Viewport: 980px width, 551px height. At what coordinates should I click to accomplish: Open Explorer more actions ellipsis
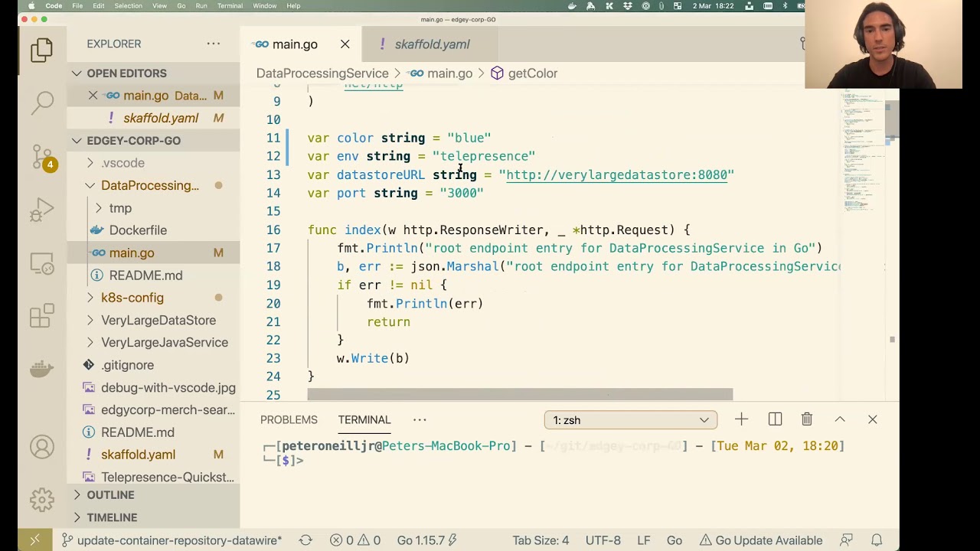[214, 44]
